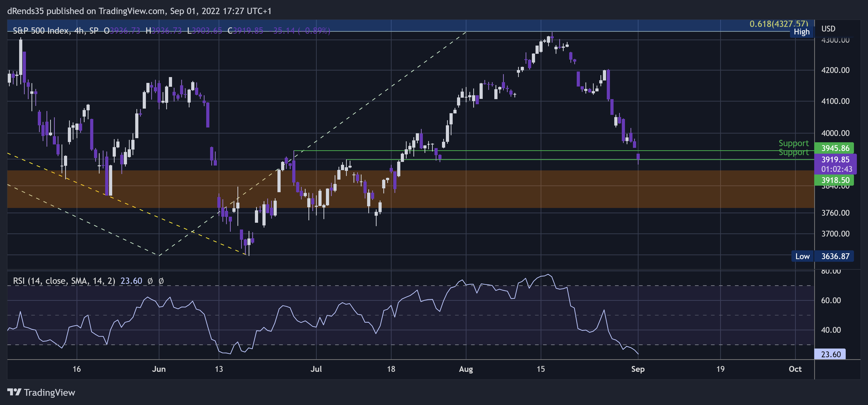868x405 pixels.
Task: Click the 0.618(4327.57) Fibonacci label
Action: [778, 24]
